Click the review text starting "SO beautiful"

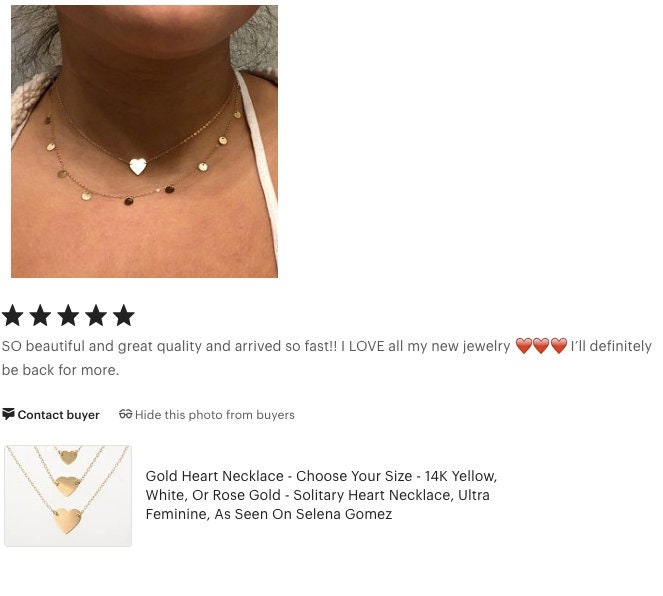point(326,358)
